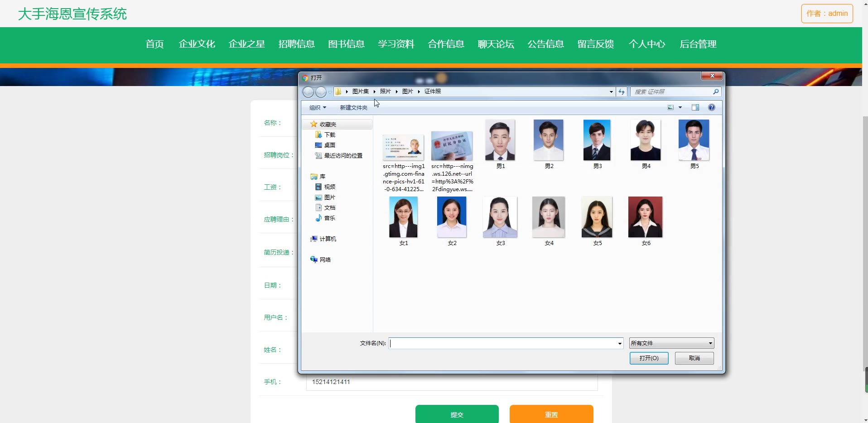The image size is (868, 423).
Task: Select 图片 in the address path
Action: (408, 91)
